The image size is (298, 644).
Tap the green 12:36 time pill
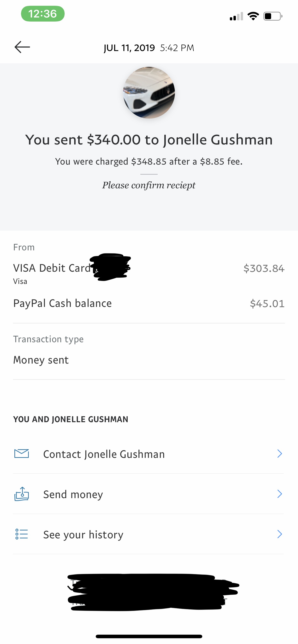43,14
